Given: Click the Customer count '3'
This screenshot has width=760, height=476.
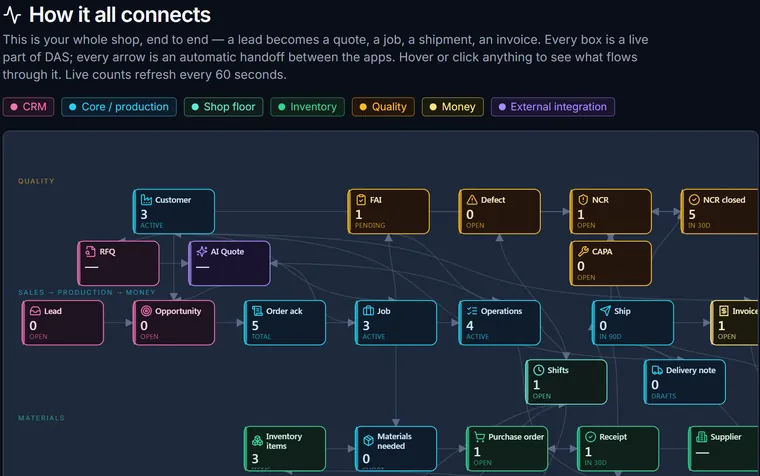Looking at the screenshot, I should [x=144, y=214].
